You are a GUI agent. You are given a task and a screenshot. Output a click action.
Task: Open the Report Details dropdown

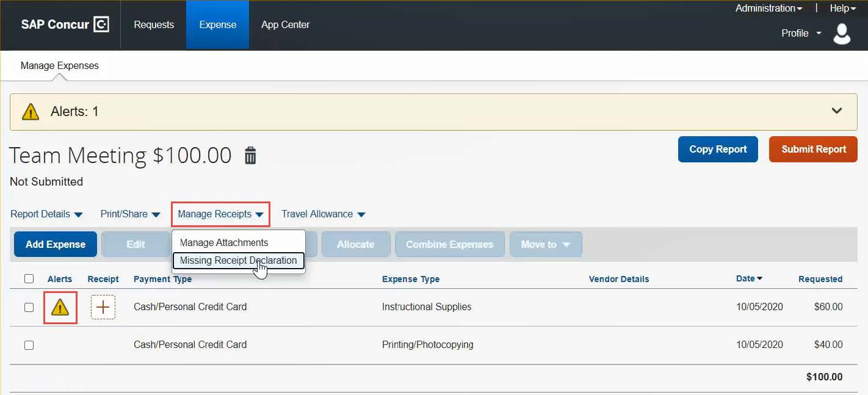(46, 214)
